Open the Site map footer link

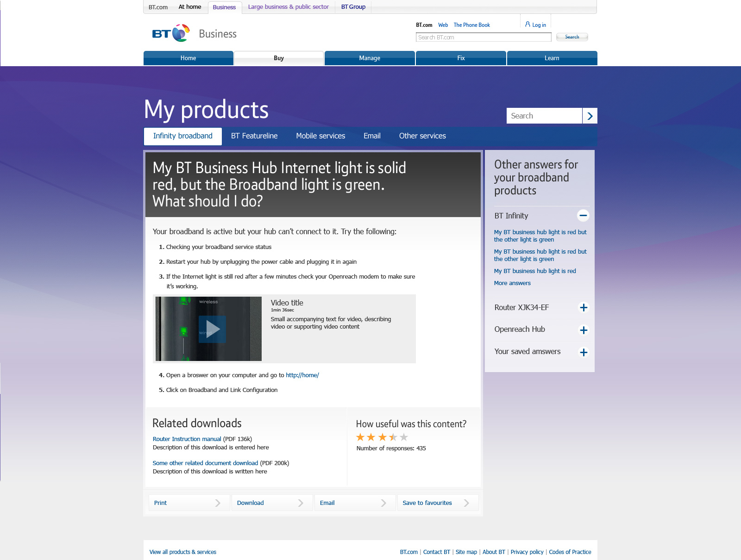click(466, 552)
